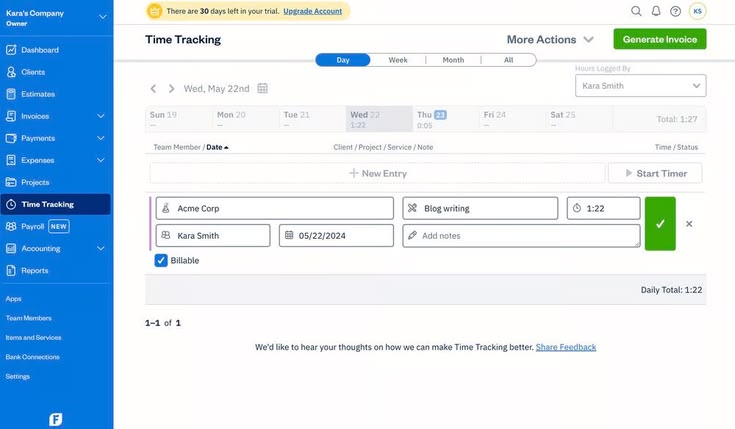The width and height of the screenshot is (735, 429).
Task: Click the Upgrade Account link
Action: [313, 11]
